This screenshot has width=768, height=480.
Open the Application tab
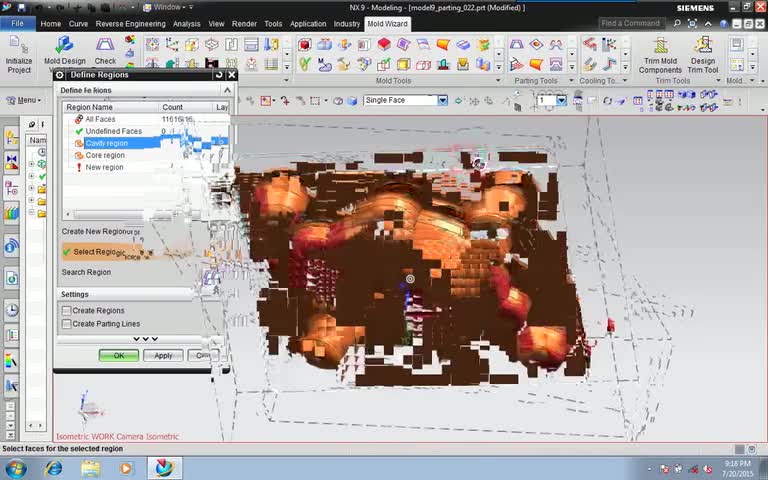click(308, 24)
